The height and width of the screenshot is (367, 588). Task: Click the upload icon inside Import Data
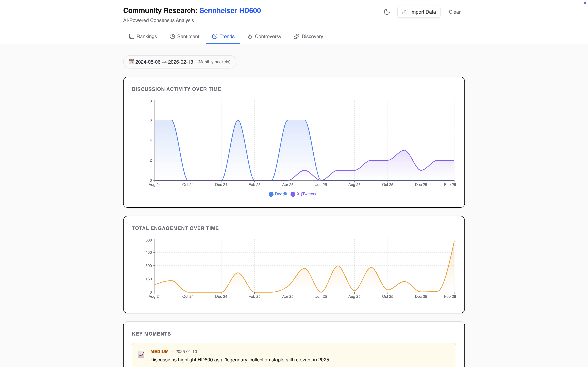tap(404, 12)
